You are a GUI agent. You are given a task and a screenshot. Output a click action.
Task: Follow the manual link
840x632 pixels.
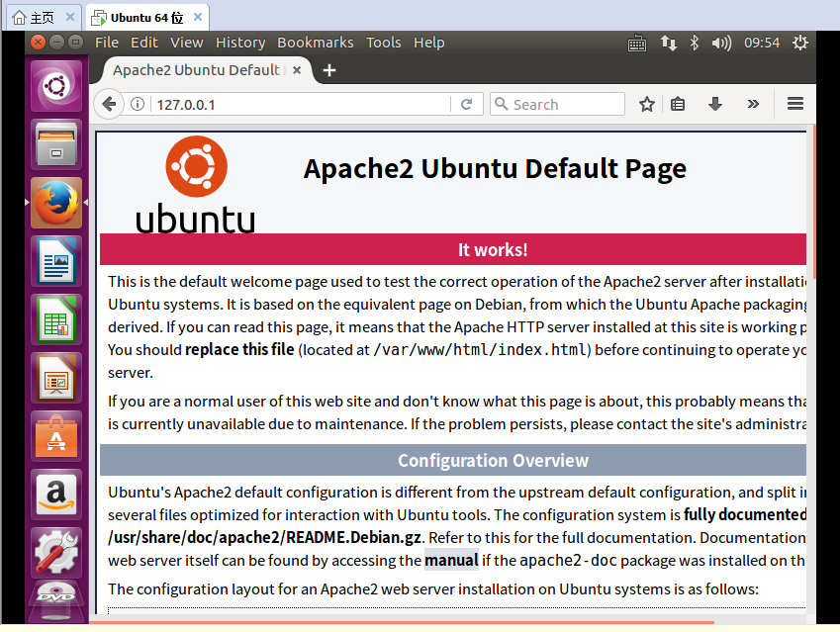451,560
